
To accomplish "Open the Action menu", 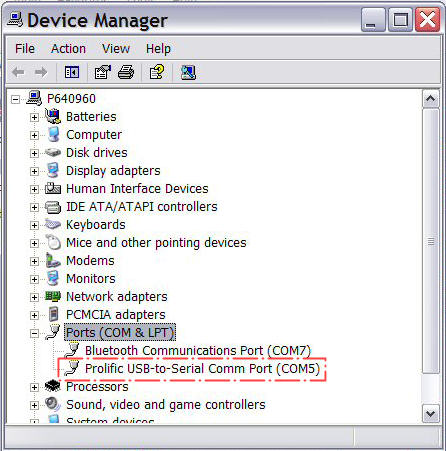I will pyautogui.click(x=68, y=49).
